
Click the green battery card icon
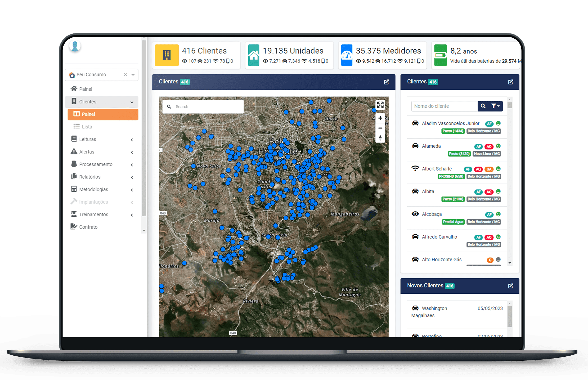pyautogui.click(x=441, y=55)
